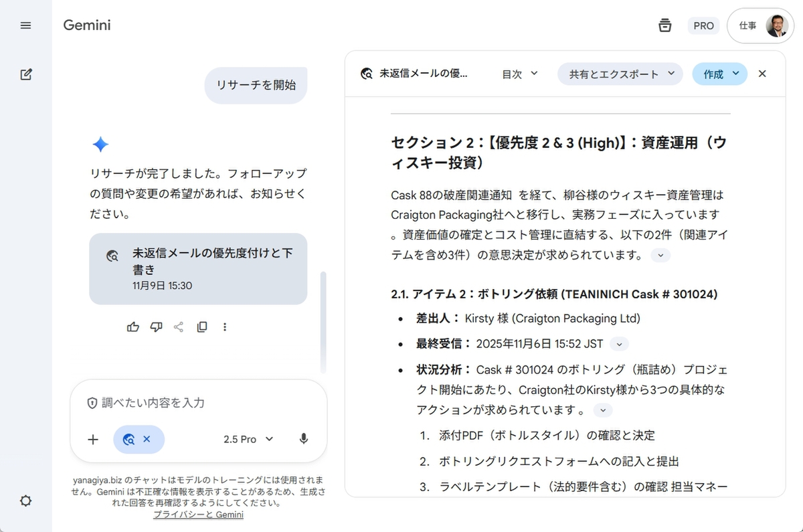Viewport: 803px width, 532px height.
Task: Click the shield icon in the prompt box
Action: [x=92, y=403]
